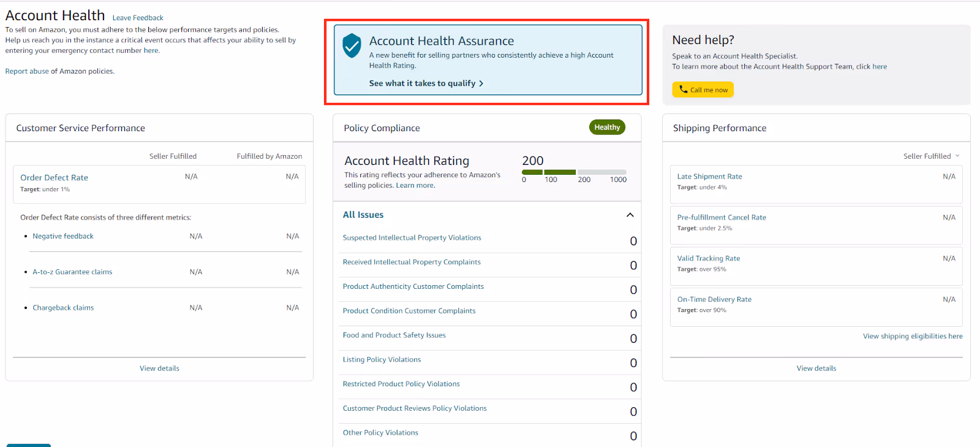Click the Shipping Performance heading
Viewport: 980px width, 447px height.
click(720, 128)
